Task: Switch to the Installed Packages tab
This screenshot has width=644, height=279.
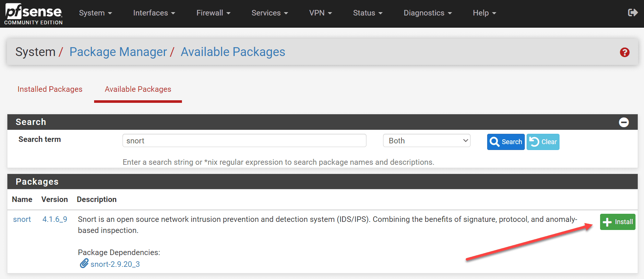Action: pyautogui.click(x=50, y=89)
